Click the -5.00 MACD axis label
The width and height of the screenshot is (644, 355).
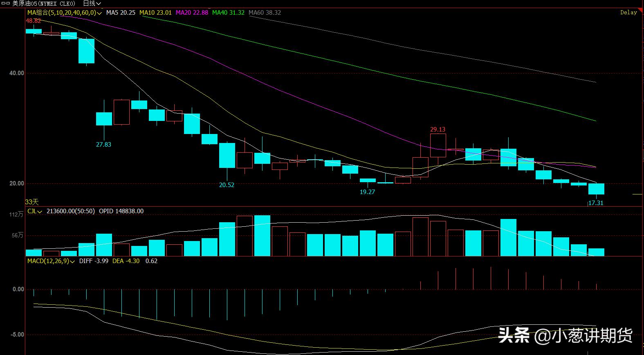click(x=17, y=335)
